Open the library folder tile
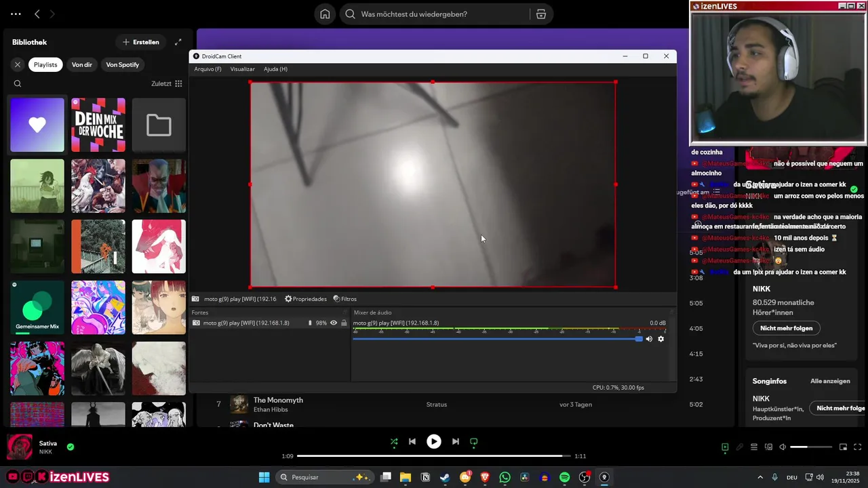Image resolution: width=868 pixels, height=488 pixels. pos(159,125)
